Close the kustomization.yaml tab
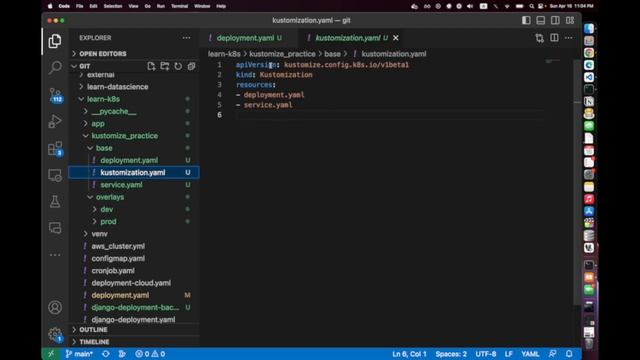Image resolution: width=640 pixels, height=360 pixels. pyautogui.click(x=396, y=38)
